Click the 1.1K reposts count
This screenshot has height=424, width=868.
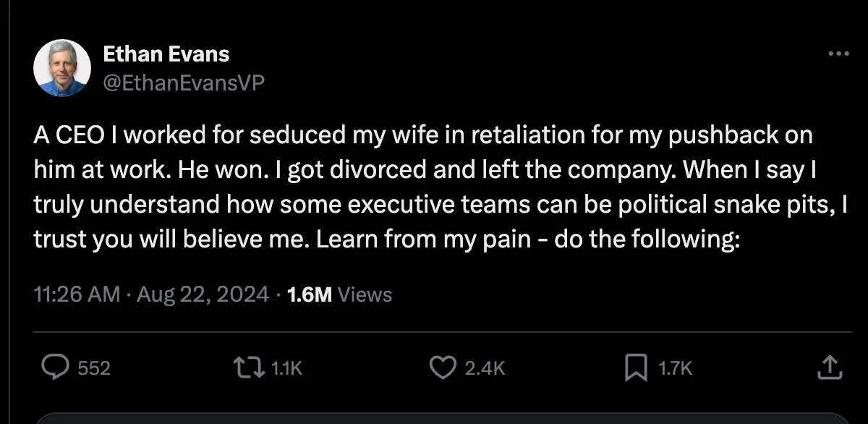pyautogui.click(x=286, y=368)
